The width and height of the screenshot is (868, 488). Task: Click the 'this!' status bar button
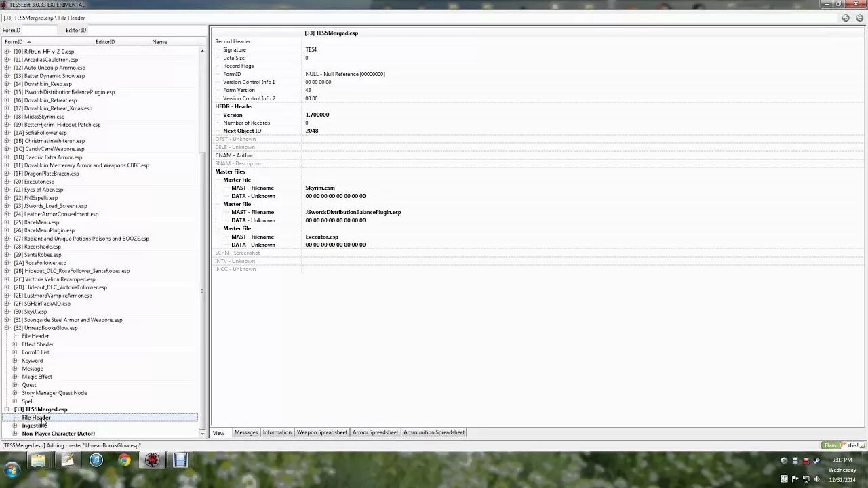click(x=852, y=445)
